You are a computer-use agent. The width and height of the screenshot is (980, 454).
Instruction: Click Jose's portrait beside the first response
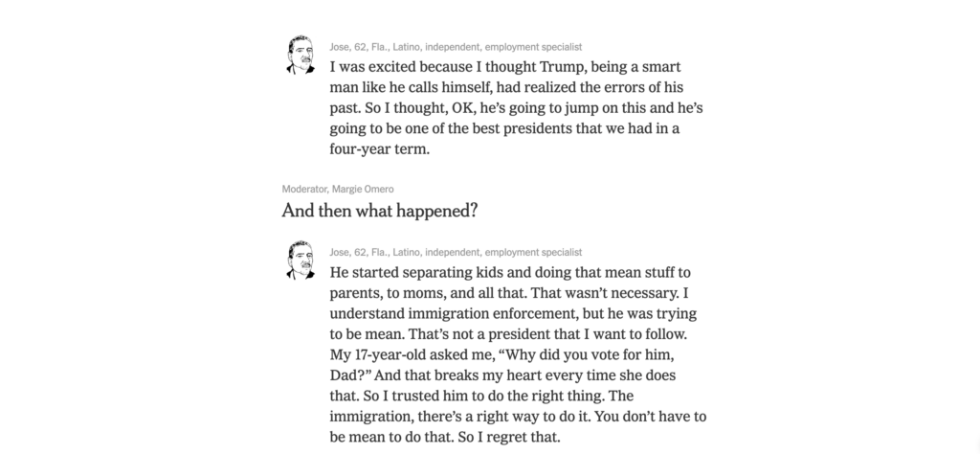point(301,55)
